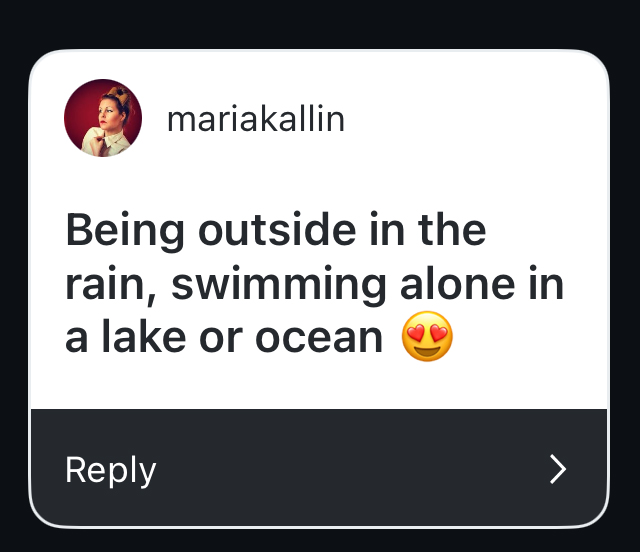Click the middle of the dark Reply bar

click(318, 468)
